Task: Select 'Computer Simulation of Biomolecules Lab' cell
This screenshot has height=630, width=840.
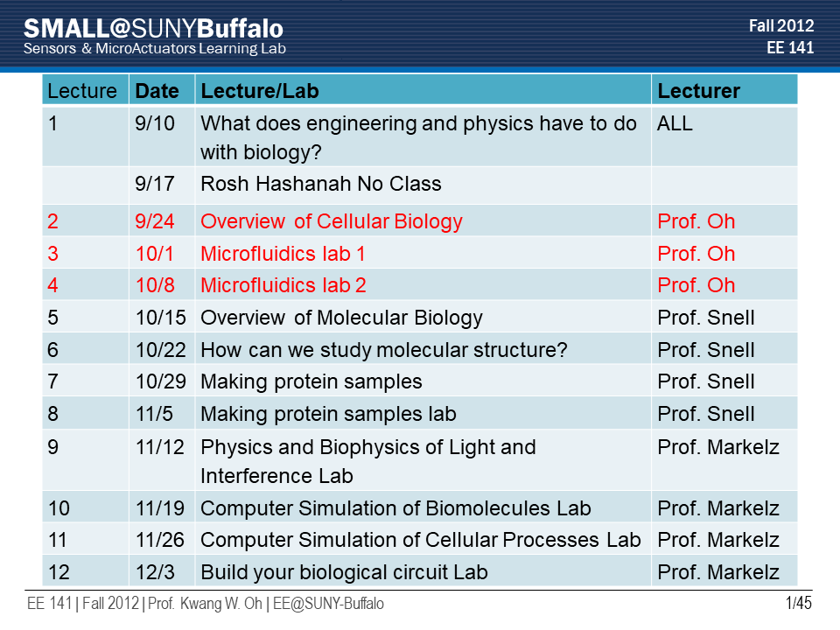Action: 423,507
